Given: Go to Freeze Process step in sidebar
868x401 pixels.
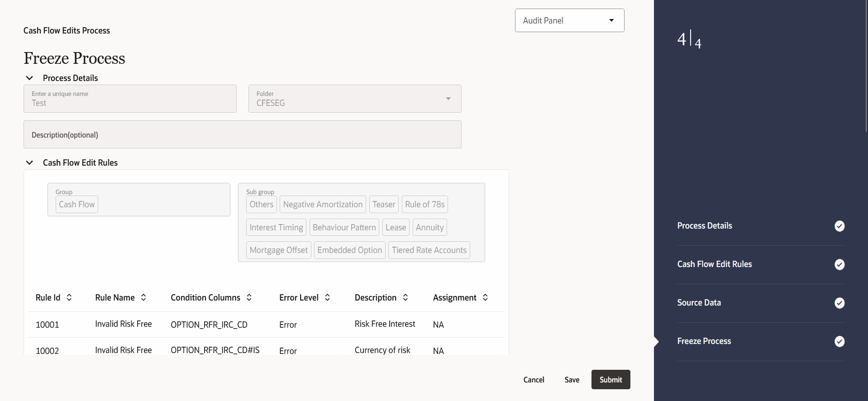Looking at the screenshot, I should click(x=704, y=341).
